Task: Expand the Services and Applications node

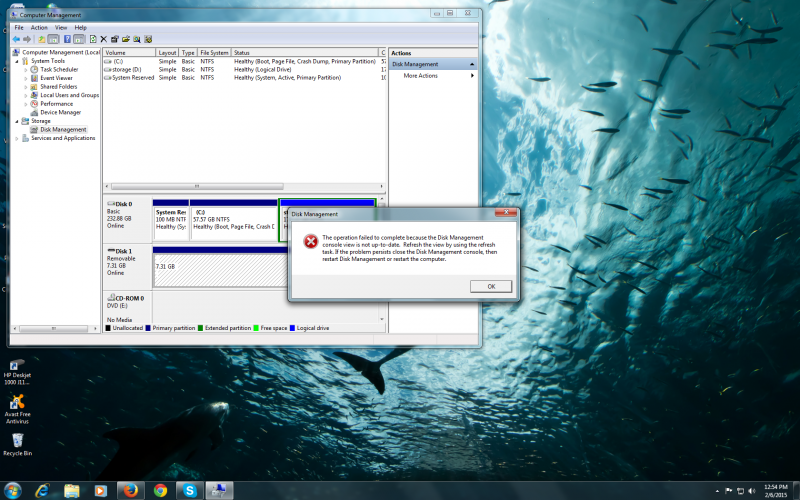Action: click(x=16, y=138)
